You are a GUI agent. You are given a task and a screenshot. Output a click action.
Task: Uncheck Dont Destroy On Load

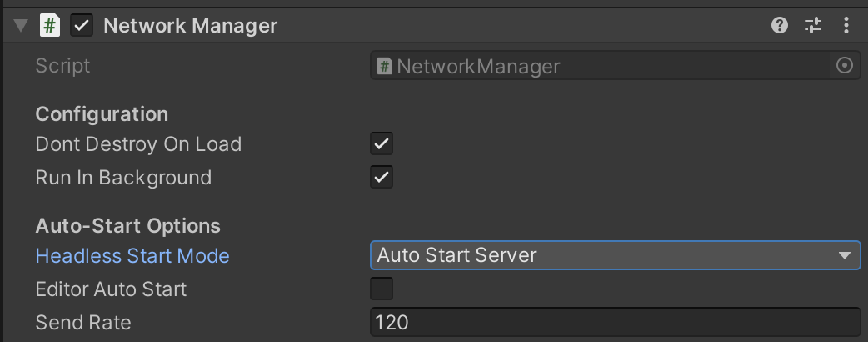point(382,144)
